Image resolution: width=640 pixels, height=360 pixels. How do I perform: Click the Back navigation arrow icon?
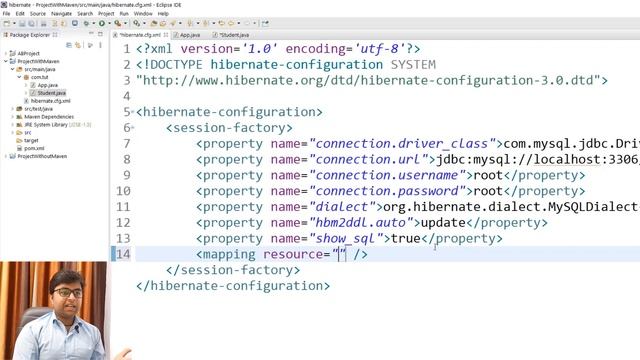coord(231,23)
